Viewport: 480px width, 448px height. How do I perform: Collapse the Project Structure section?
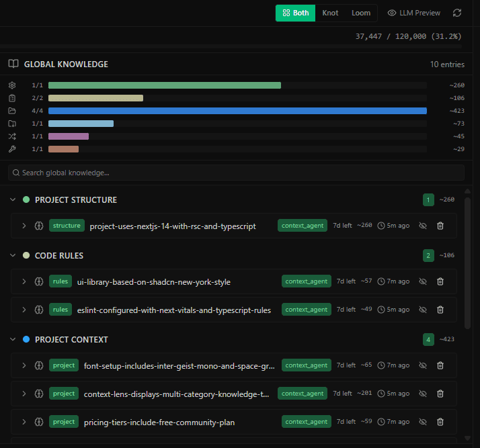click(13, 199)
